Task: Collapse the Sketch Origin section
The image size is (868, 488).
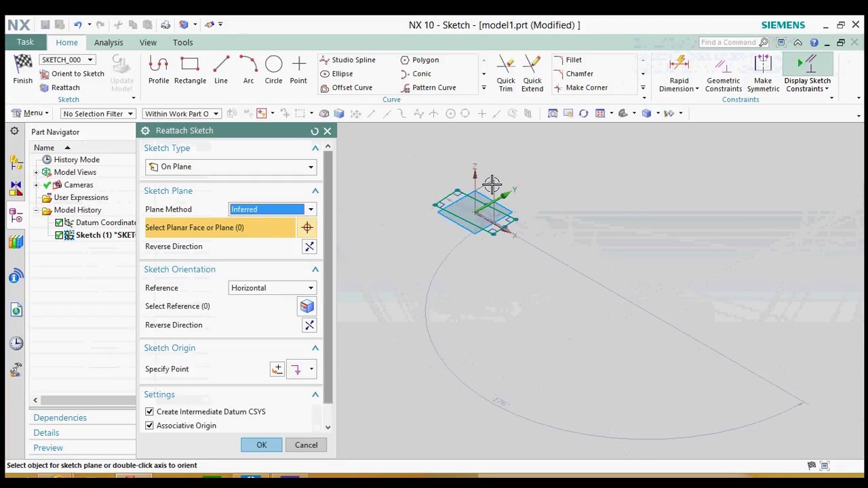Action: (315, 348)
